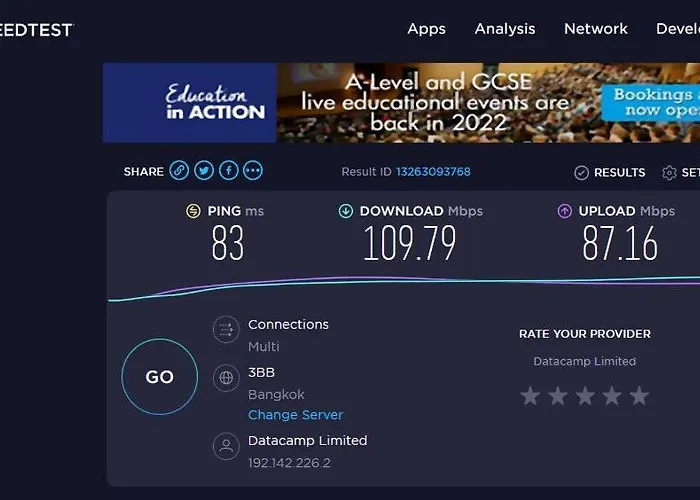Click the Multi connection mode text
Image resolution: width=700 pixels, height=500 pixels.
coord(264,346)
